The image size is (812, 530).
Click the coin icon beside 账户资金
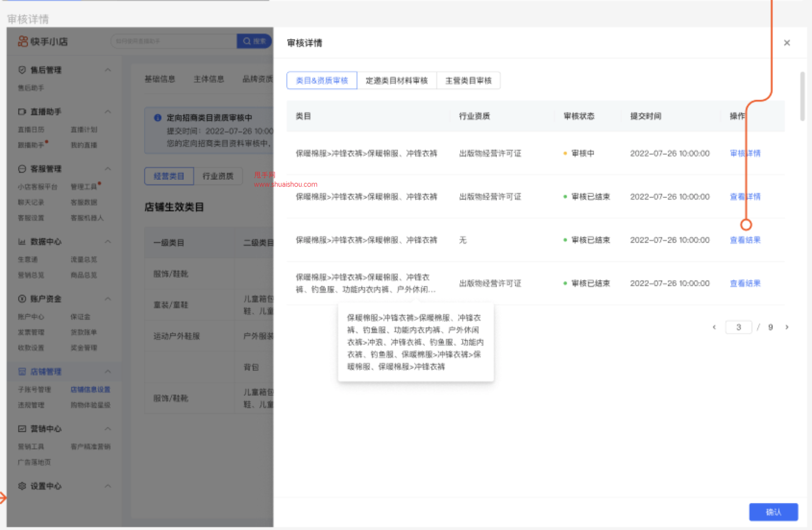point(22,299)
